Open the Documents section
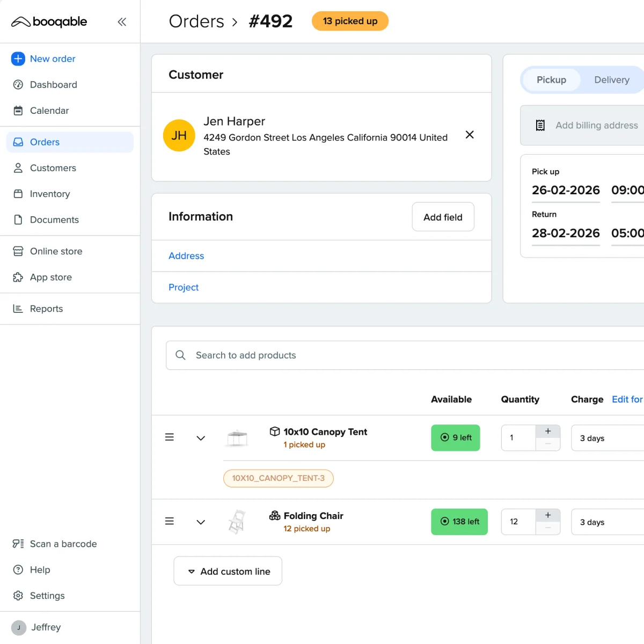This screenshot has width=644, height=644. pyautogui.click(x=53, y=219)
